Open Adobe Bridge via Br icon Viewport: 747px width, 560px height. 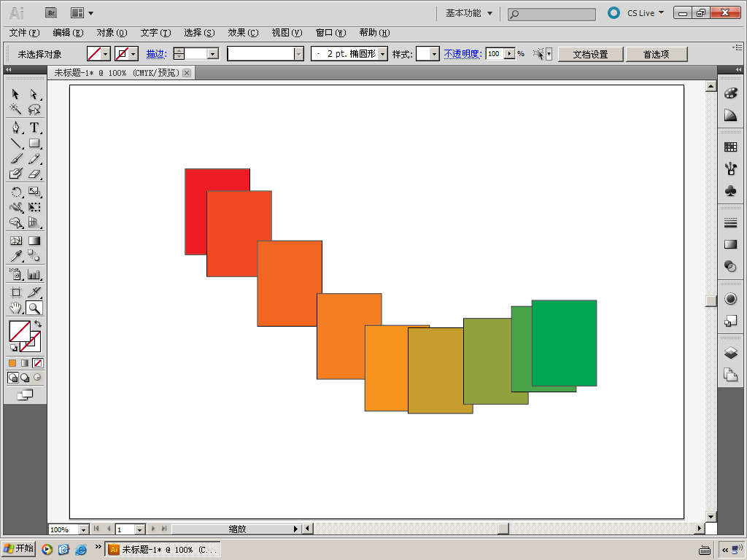[x=51, y=13]
